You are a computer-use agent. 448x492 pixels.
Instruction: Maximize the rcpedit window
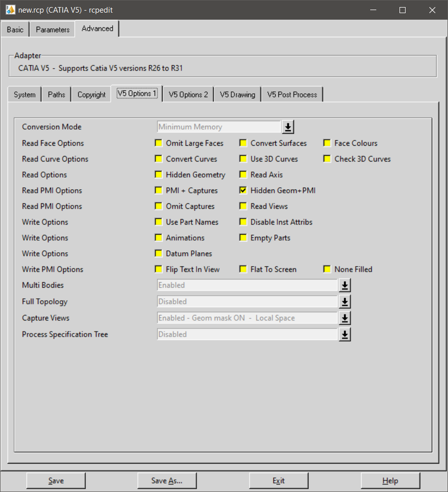403,10
